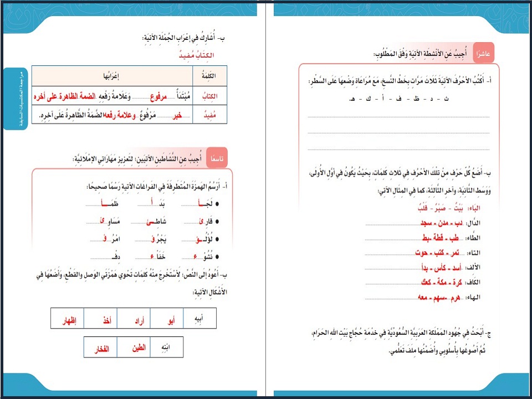Click the red table cell word "الكتابُ"
The height and width of the screenshot is (399, 532).
pos(209,96)
